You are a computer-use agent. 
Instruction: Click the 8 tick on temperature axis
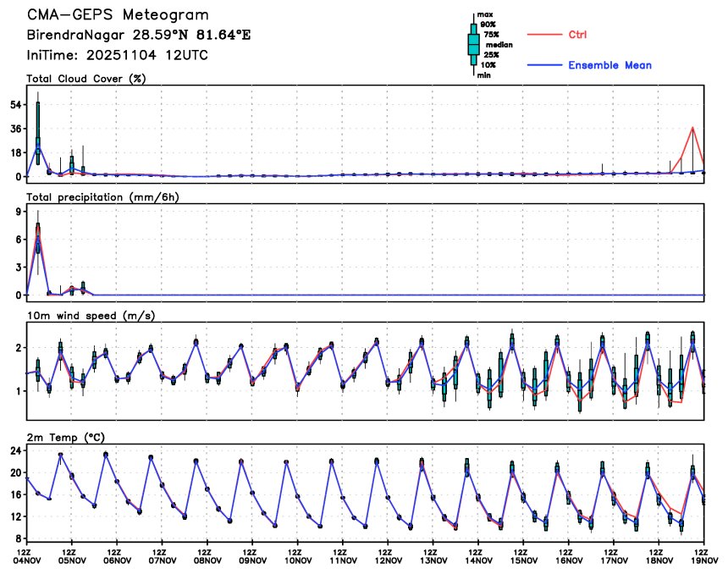point(19,538)
